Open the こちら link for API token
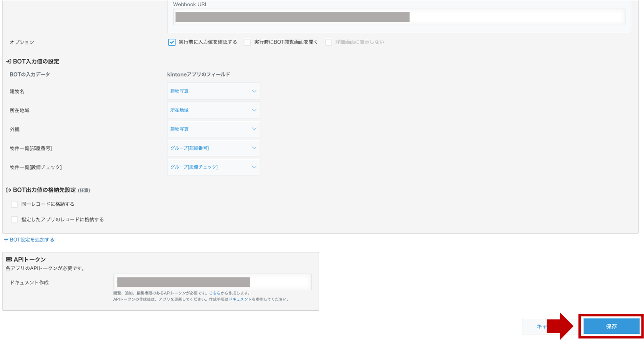The width and height of the screenshot is (644, 340). point(215,293)
